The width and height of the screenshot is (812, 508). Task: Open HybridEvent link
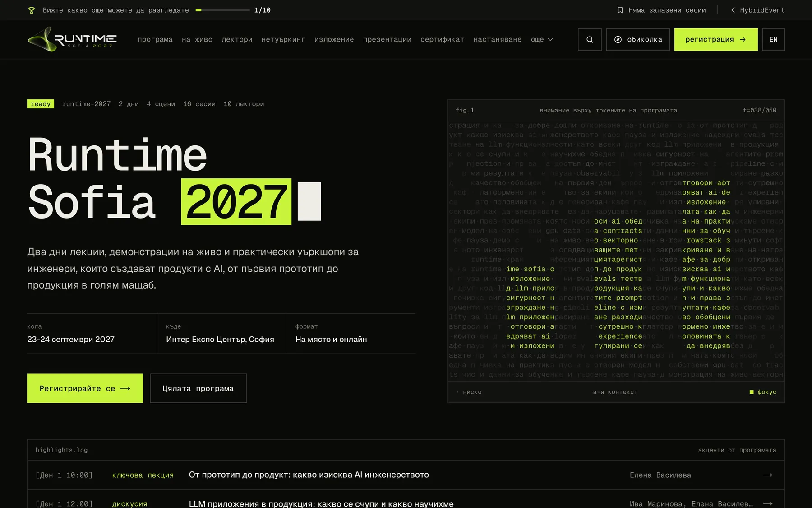[x=758, y=10]
